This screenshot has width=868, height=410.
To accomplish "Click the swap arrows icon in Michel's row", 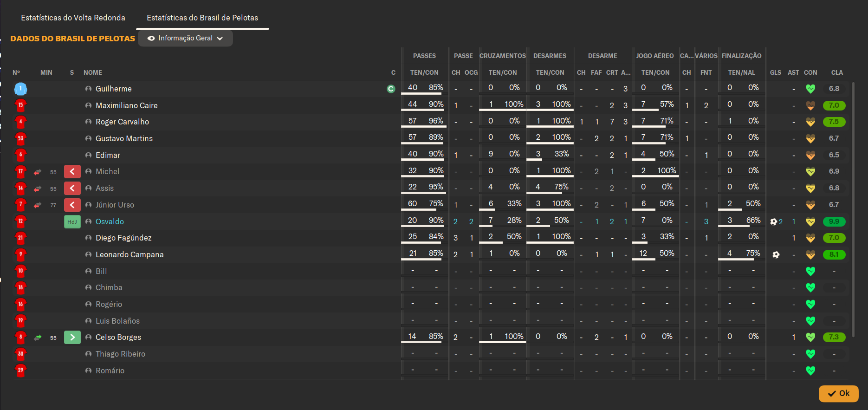I will (38, 172).
